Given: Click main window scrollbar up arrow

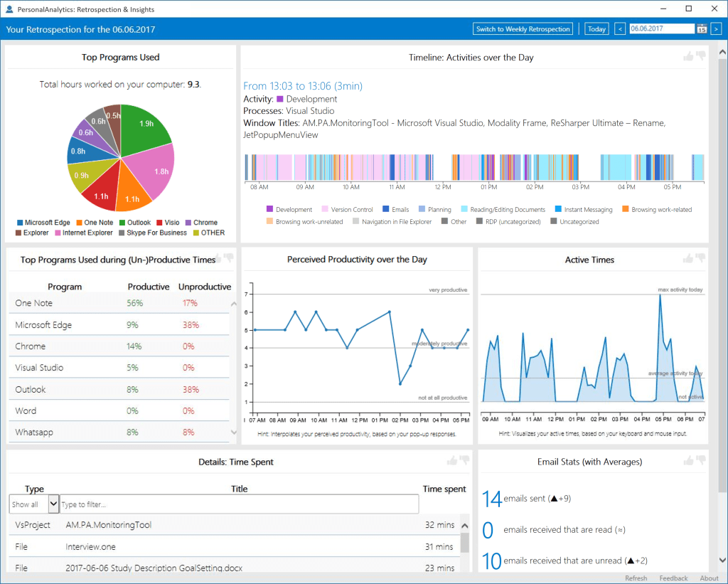Looking at the screenshot, I should pyautogui.click(x=722, y=53).
